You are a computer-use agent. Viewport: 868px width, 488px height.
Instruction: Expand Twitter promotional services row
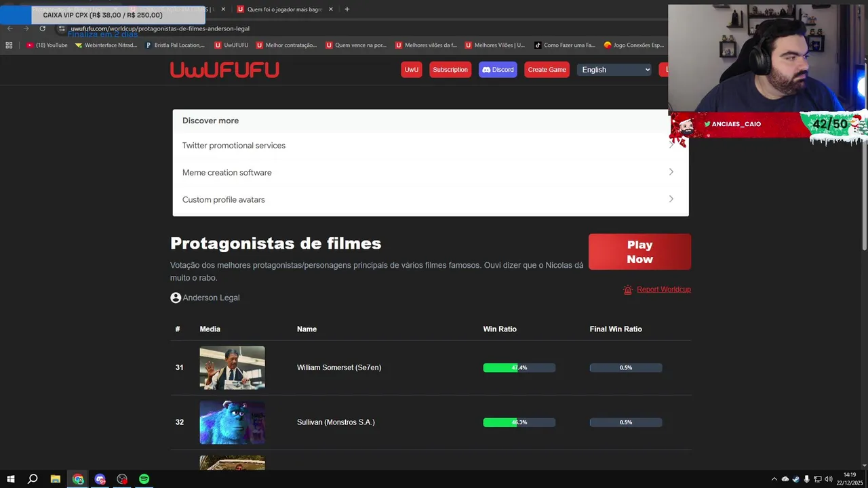click(x=431, y=146)
